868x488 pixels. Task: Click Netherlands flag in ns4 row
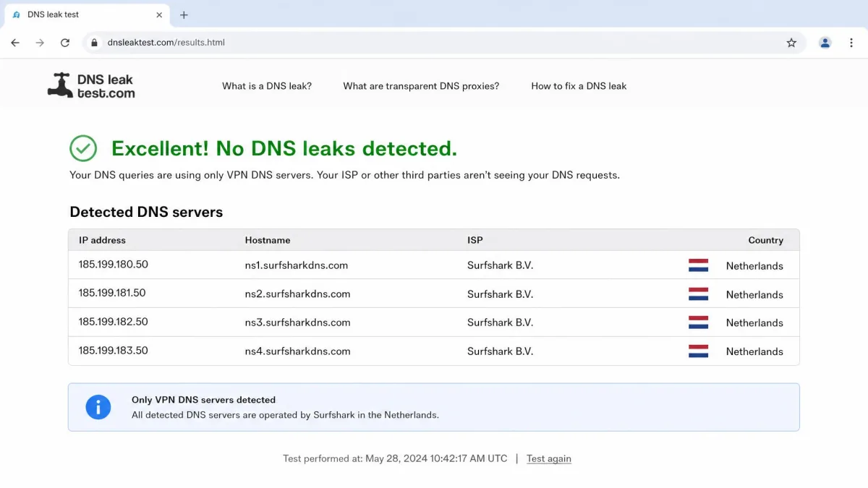698,351
